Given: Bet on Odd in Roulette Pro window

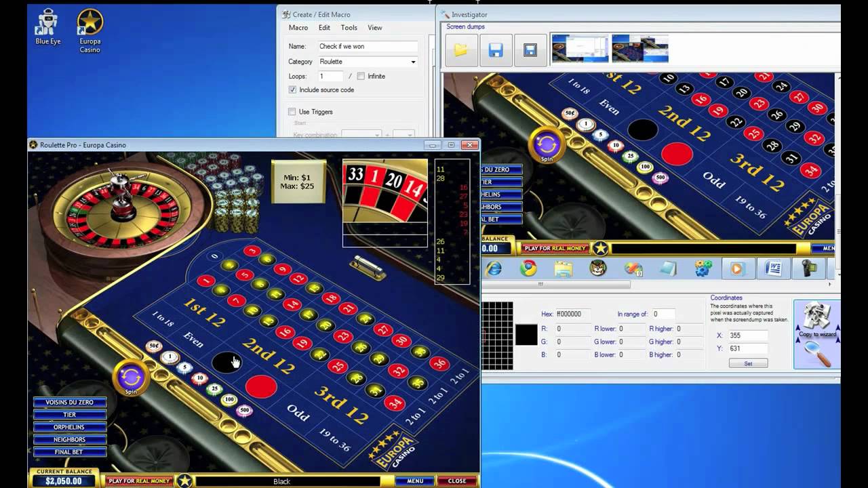Looking at the screenshot, I should [298, 411].
